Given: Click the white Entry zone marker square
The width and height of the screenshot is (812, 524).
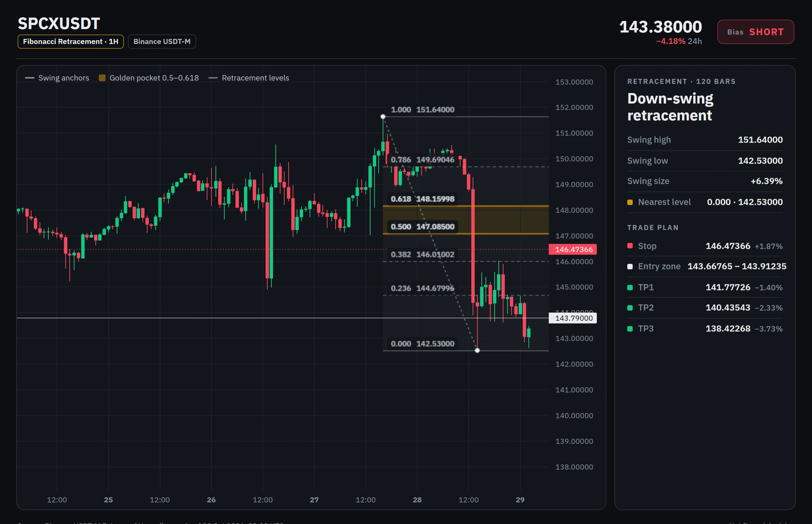Looking at the screenshot, I should tap(630, 266).
